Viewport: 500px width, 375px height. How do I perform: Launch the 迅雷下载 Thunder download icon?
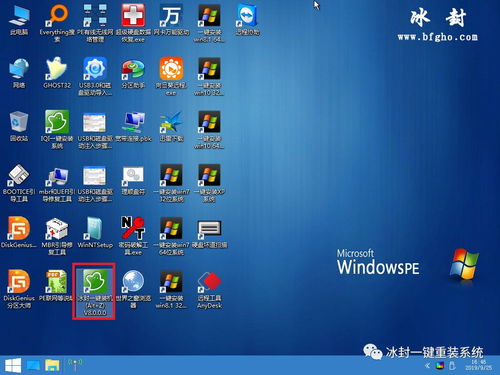tap(171, 127)
